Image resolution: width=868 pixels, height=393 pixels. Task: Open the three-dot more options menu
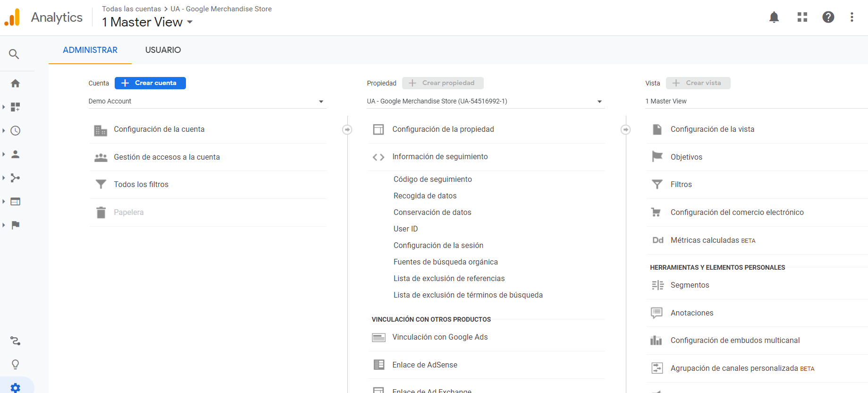[852, 17]
